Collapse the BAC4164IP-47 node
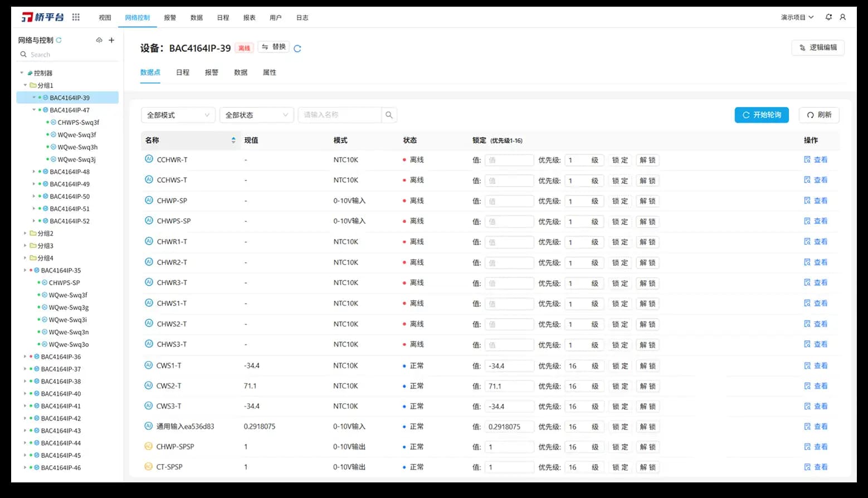The height and width of the screenshot is (498, 868). pos(34,110)
